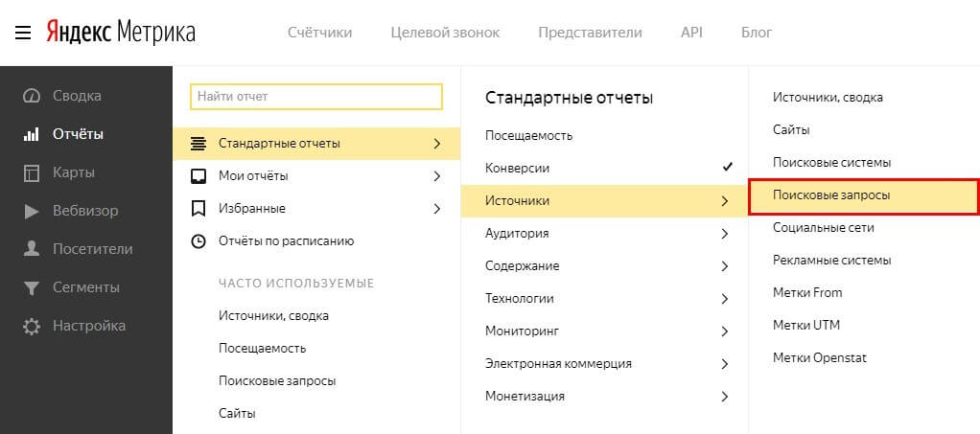The image size is (980, 434).
Task: Click the Найти отчет search field
Action: pyautogui.click(x=316, y=97)
